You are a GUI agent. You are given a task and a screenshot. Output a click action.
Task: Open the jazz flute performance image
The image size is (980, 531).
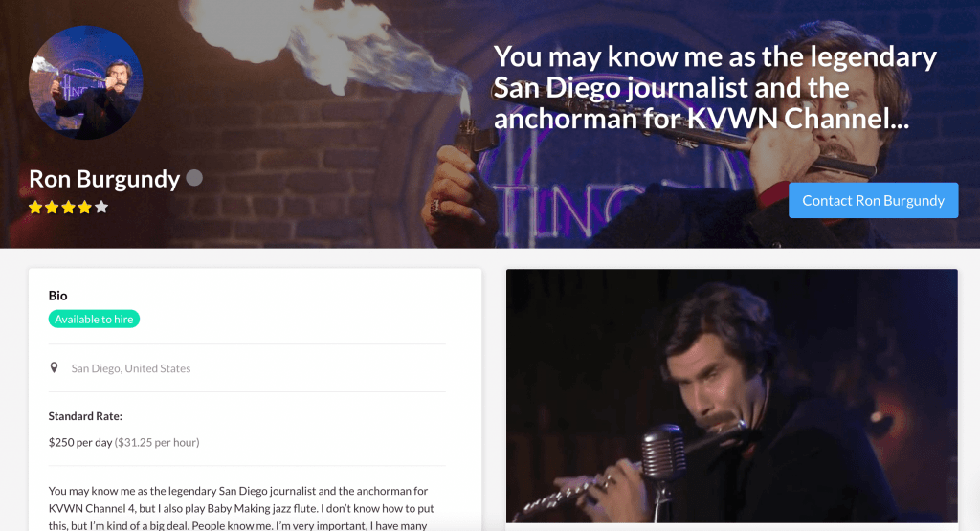732,396
